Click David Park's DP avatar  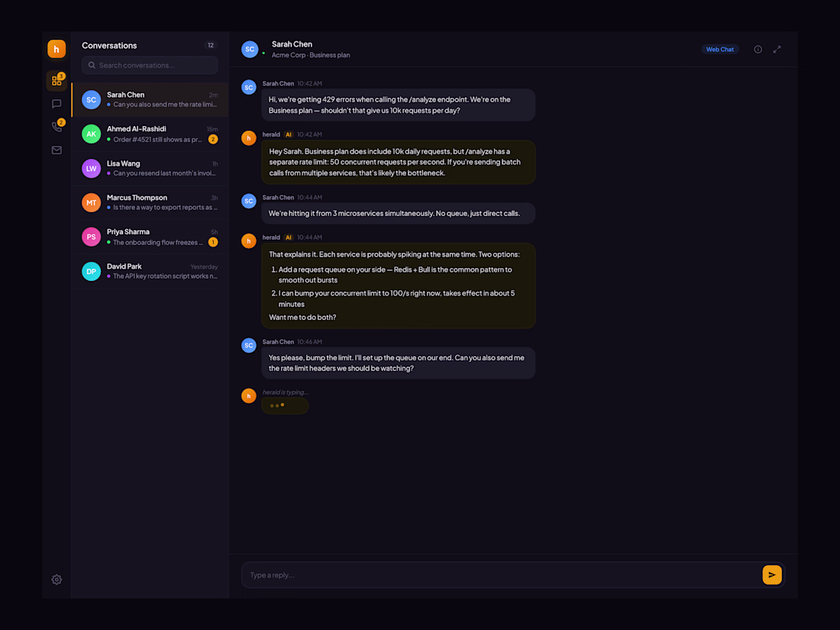pos(91,271)
